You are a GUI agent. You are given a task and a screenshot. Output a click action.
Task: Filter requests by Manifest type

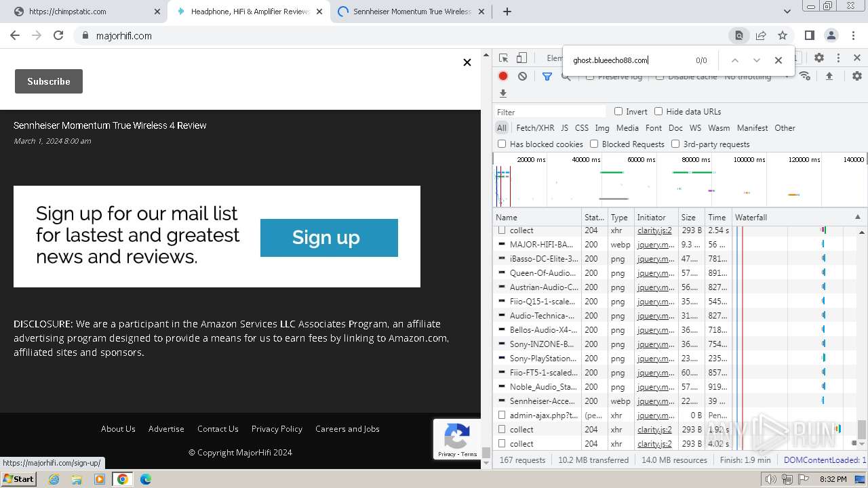[x=752, y=127]
